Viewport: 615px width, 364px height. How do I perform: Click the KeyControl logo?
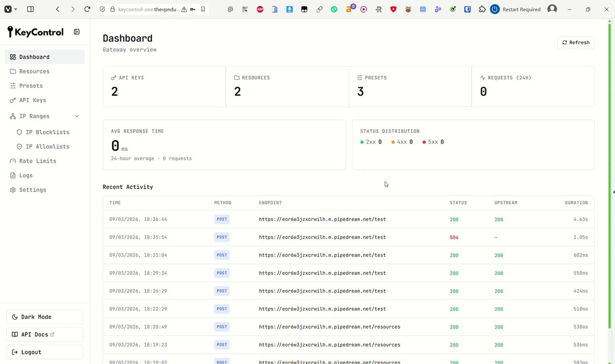tap(35, 32)
